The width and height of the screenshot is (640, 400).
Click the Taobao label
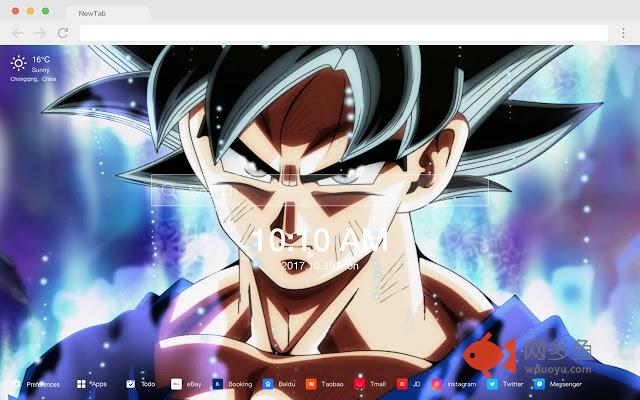click(332, 384)
